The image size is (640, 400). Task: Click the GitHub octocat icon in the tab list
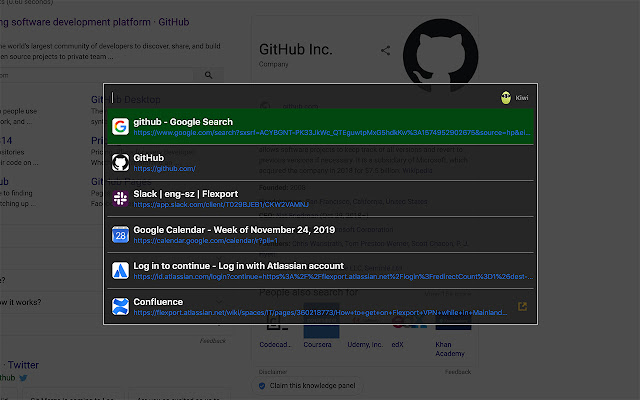[120, 162]
